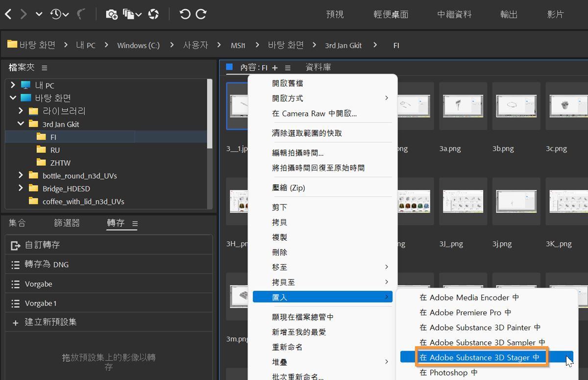This screenshot has height=380, width=588.
Task: Select the 3b.png thumbnail
Action: (x=516, y=106)
